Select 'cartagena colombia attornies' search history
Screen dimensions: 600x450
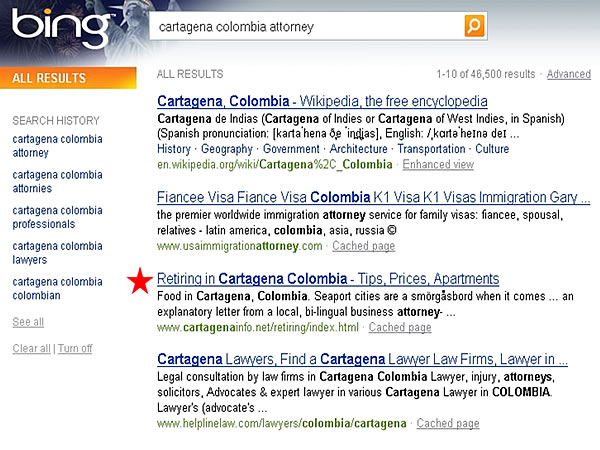click(x=57, y=181)
